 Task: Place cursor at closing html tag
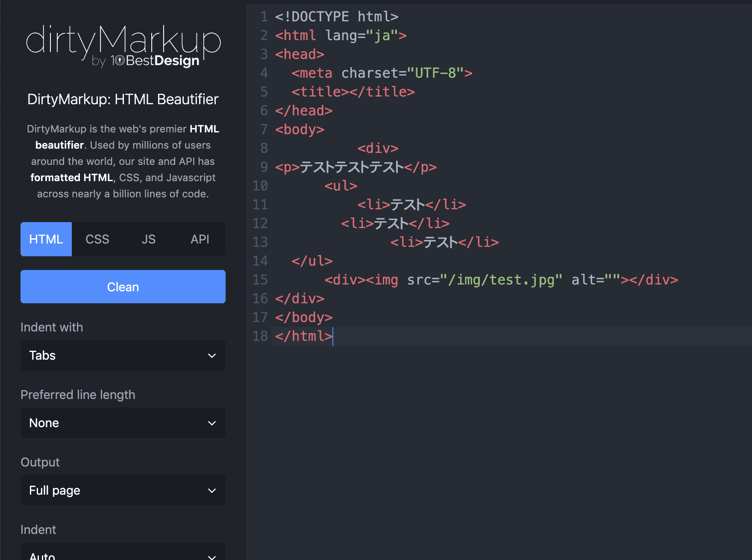click(x=304, y=336)
